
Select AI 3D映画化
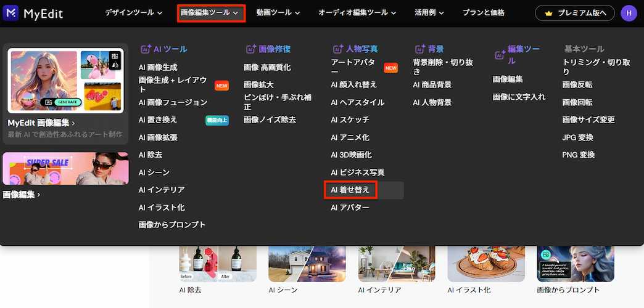tap(351, 155)
